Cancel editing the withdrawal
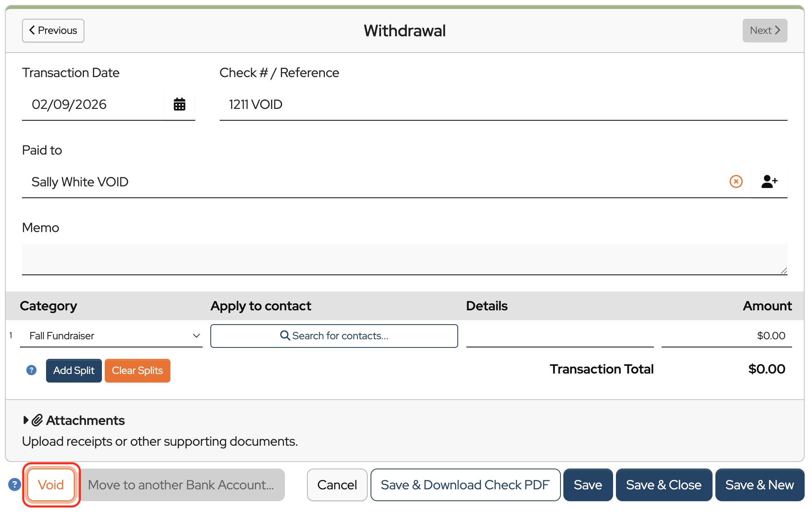Image resolution: width=812 pixels, height=513 pixels. [x=337, y=484]
